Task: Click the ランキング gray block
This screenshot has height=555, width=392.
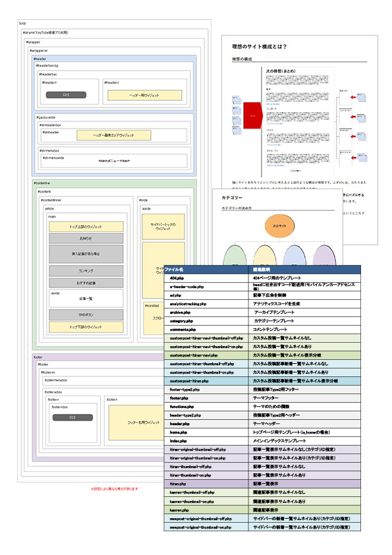Action: click(x=86, y=271)
